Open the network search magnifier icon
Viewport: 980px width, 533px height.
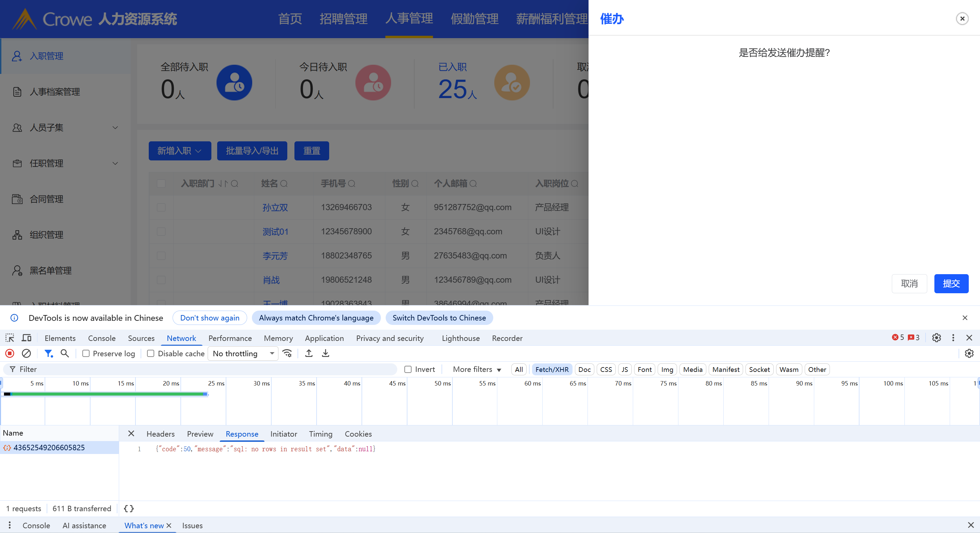point(65,353)
